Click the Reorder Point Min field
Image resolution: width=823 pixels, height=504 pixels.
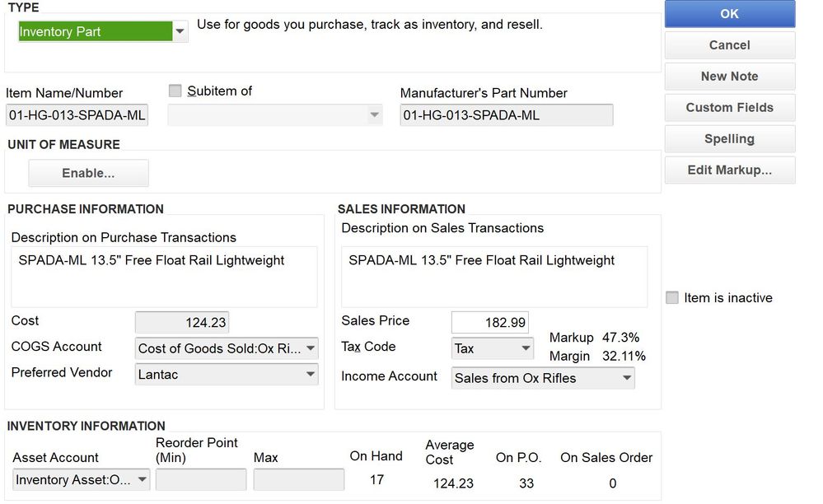[x=200, y=480]
